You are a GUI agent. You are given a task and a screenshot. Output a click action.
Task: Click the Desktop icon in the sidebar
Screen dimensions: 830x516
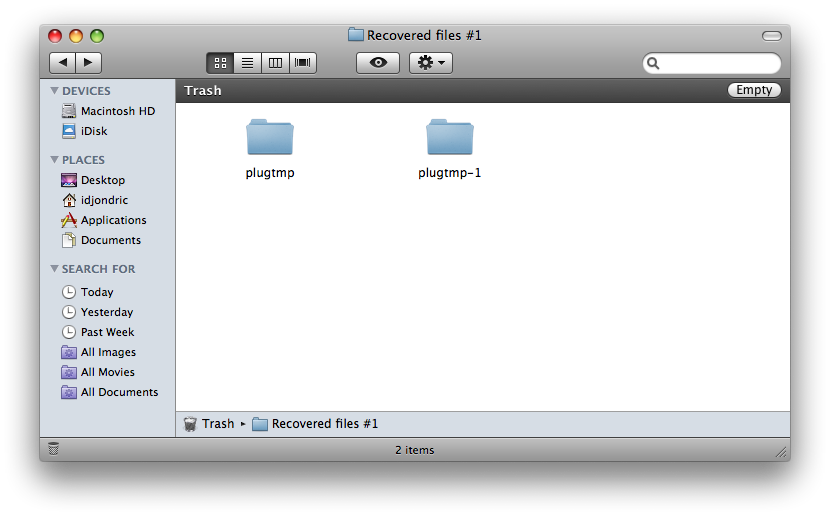pos(69,180)
